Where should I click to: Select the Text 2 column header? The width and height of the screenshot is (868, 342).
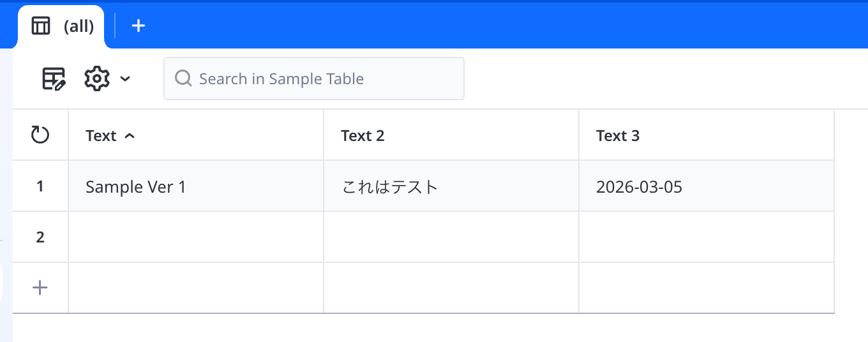point(363,136)
